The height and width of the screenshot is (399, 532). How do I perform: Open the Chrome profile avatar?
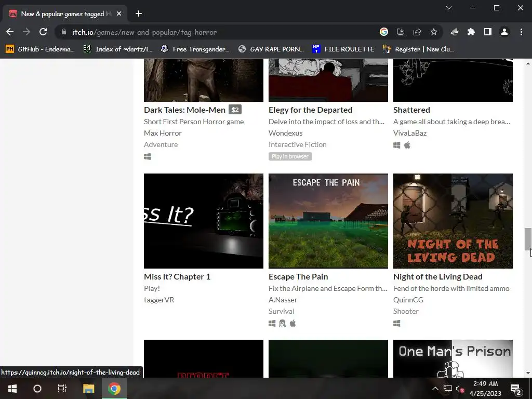point(504,32)
